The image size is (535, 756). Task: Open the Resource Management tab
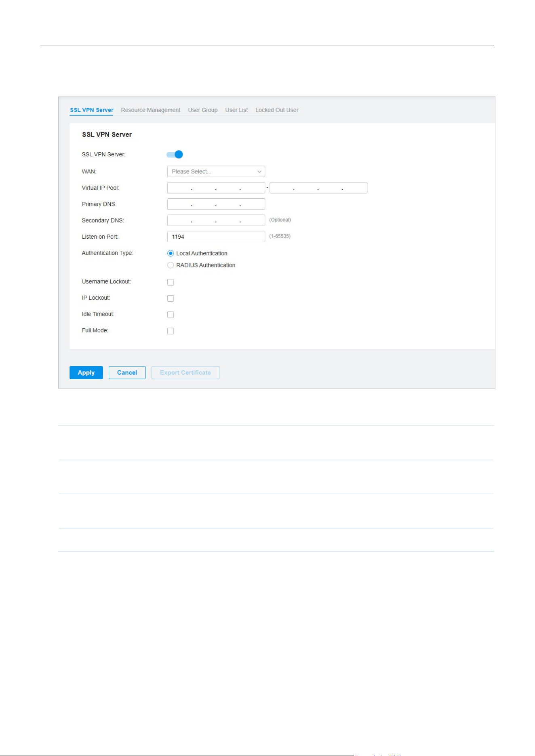tap(150, 110)
